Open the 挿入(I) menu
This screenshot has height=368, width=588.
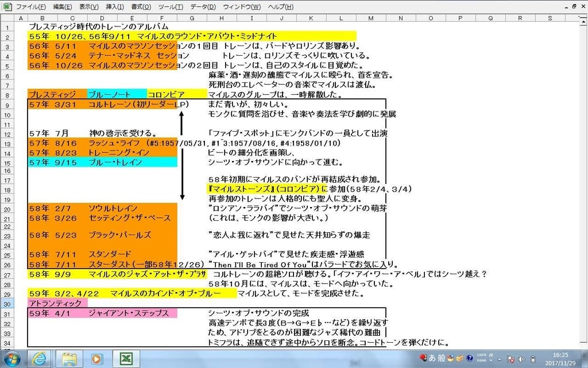115,7
